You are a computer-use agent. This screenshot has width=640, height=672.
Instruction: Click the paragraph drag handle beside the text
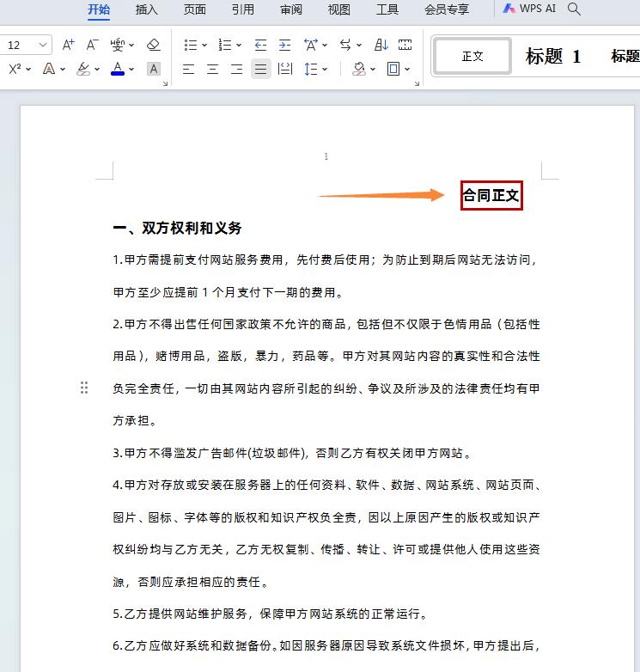tap(84, 388)
